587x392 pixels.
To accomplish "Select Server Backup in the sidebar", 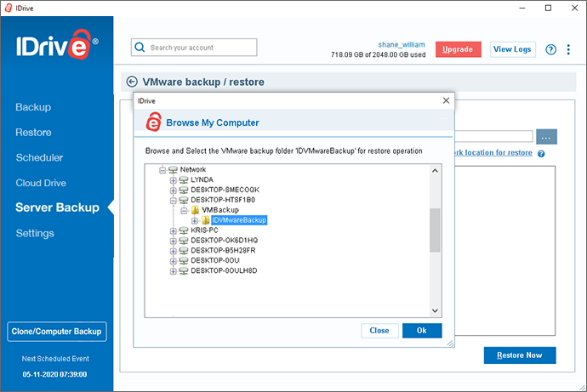I will (x=57, y=207).
